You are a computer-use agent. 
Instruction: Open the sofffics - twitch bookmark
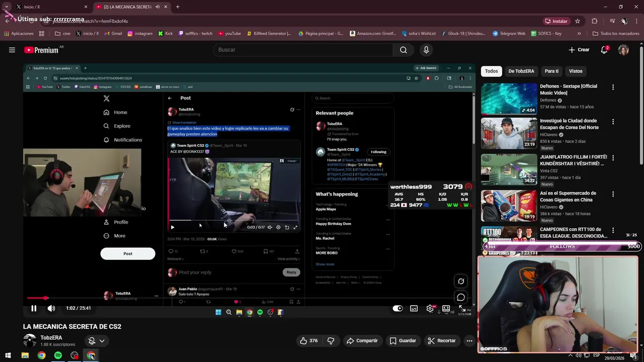194,34
